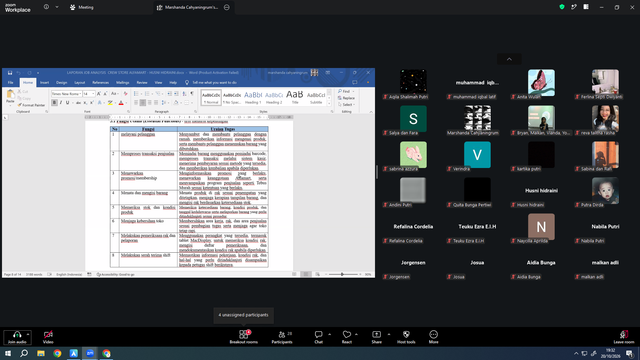Click the green encryption shield icon
This screenshot has height=360, width=640.
(x=562, y=7)
